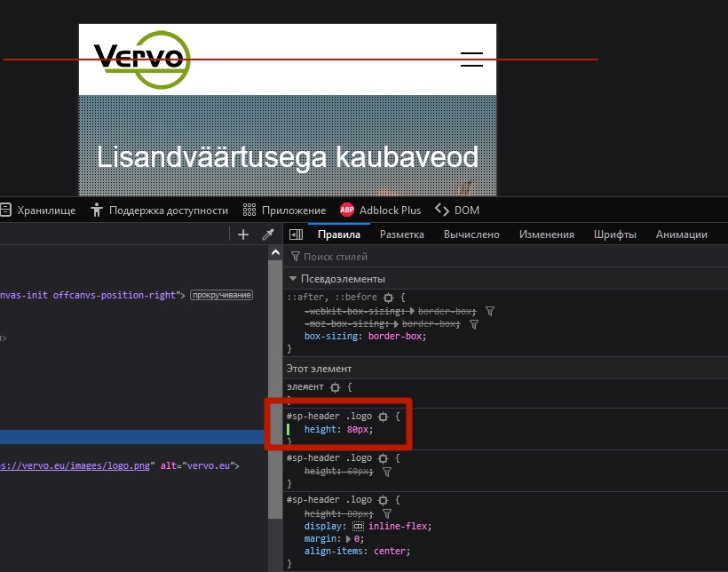Screen dimensions: 728x572
Task: Toggle the three-pane inspector sidebar button
Action: pyautogui.click(x=297, y=234)
